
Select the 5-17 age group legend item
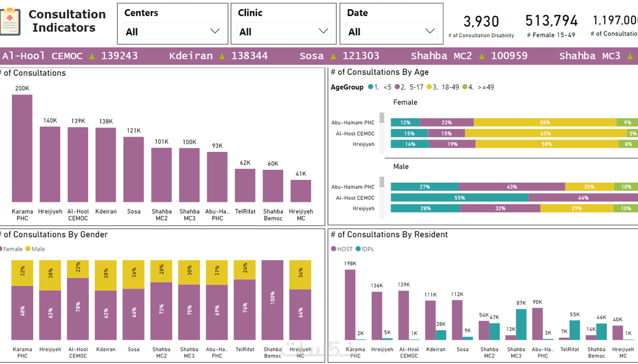pyautogui.click(x=409, y=87)
